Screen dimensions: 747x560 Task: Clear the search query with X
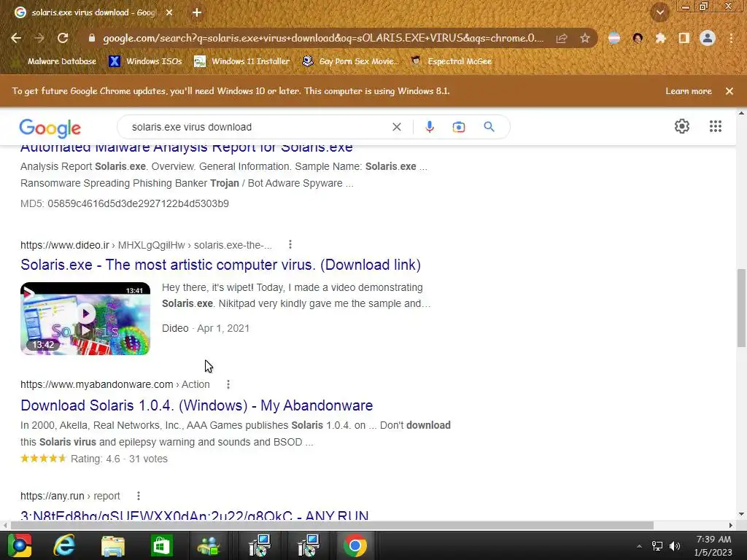coord(396,127)
